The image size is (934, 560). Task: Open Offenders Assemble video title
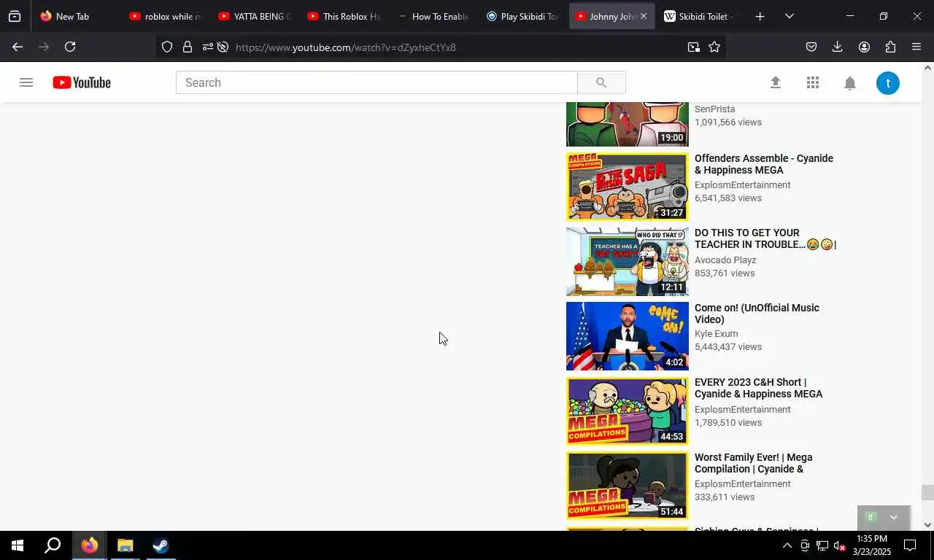point(764,164)
